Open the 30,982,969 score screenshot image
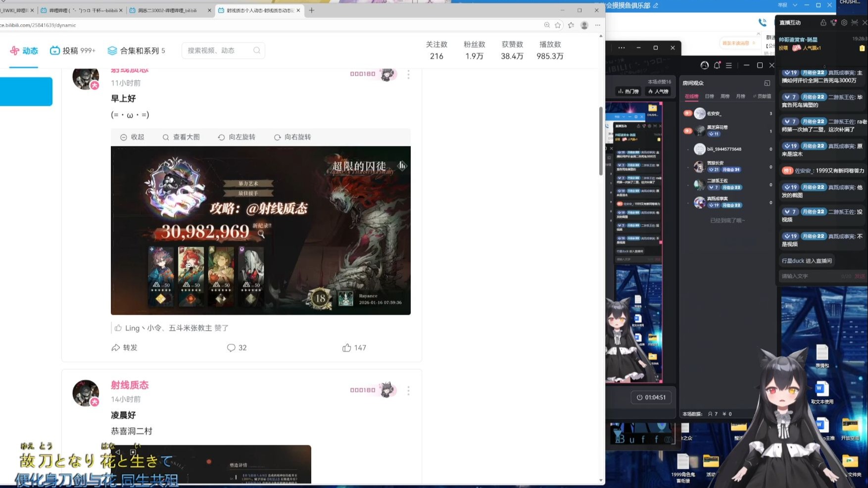 tap(261, 230)
